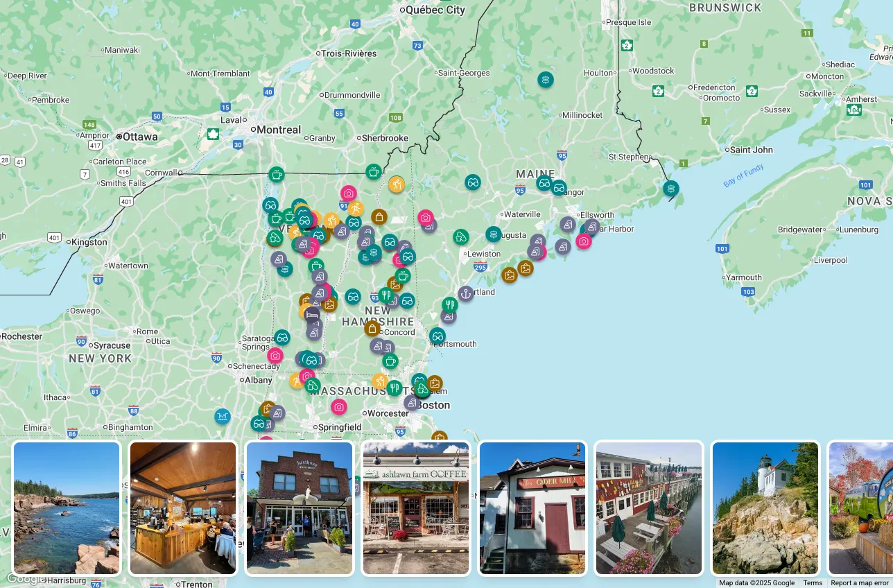Click the blue bridge marker south of Albany
893x588 pixels.
pyautogui.click(x=222, y=416)
